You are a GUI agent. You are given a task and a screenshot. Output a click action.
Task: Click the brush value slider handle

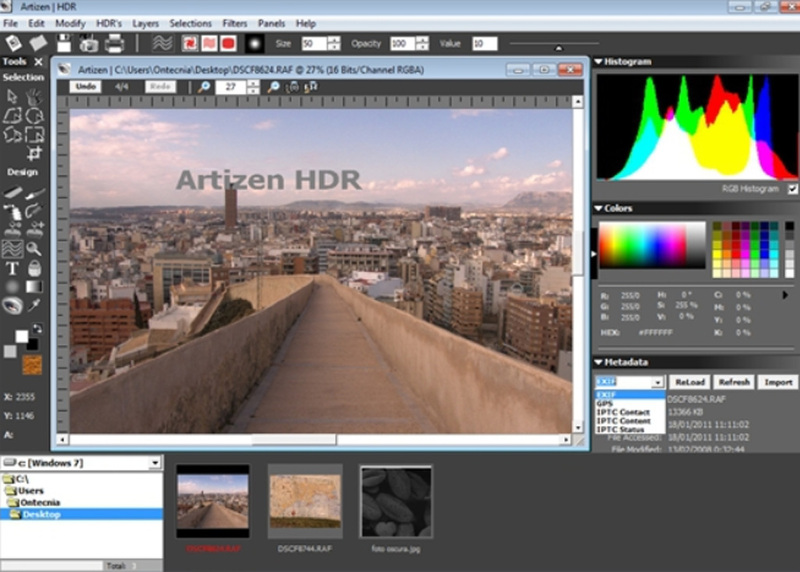click(559, 48)
